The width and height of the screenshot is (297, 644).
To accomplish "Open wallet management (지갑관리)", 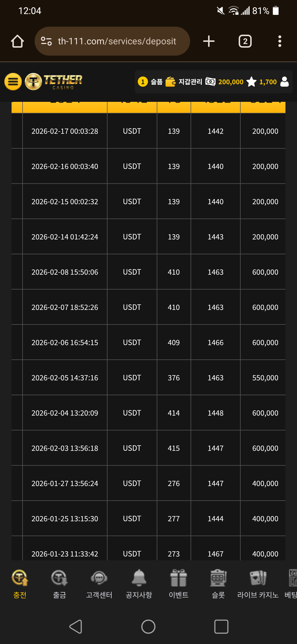I will [x=184, y=82].
